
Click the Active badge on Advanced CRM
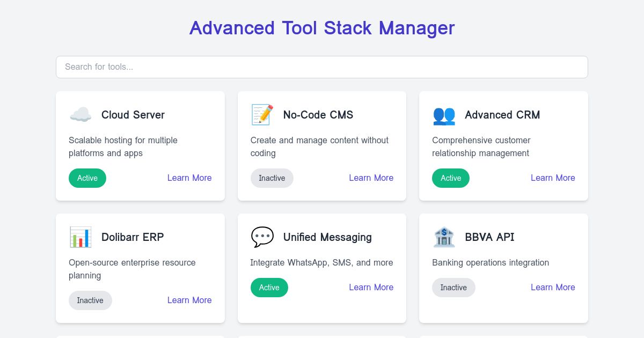(x=451, y=178)
